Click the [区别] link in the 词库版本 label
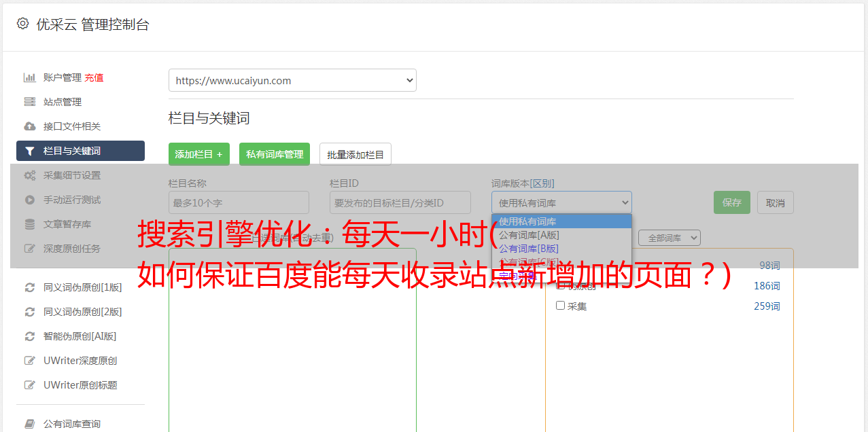868x432 pixels. coord(543,183)
